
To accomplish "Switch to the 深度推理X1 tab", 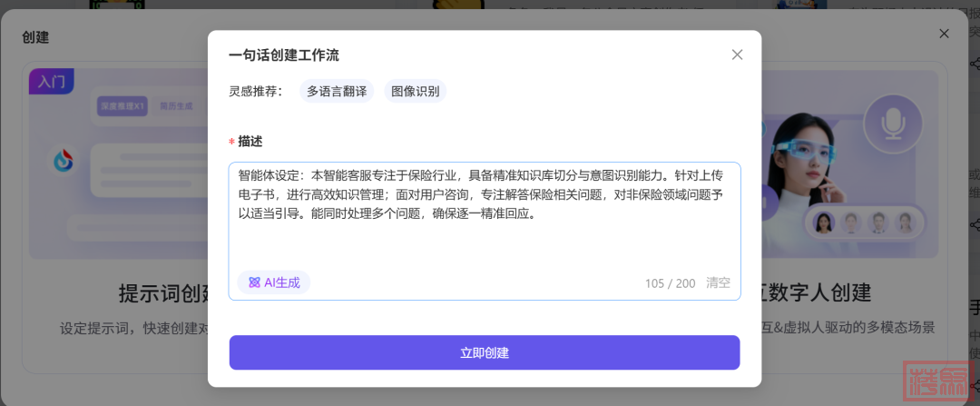I will [122, 106].
